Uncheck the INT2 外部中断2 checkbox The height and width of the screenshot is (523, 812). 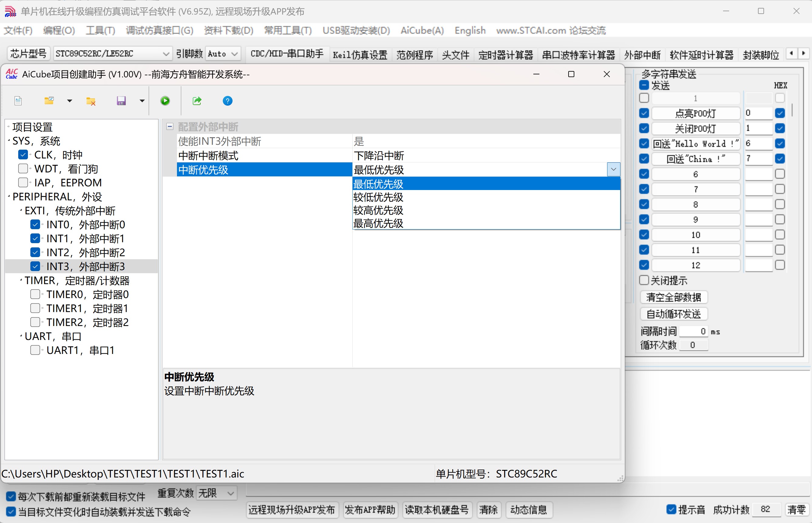tap(35, 252)
